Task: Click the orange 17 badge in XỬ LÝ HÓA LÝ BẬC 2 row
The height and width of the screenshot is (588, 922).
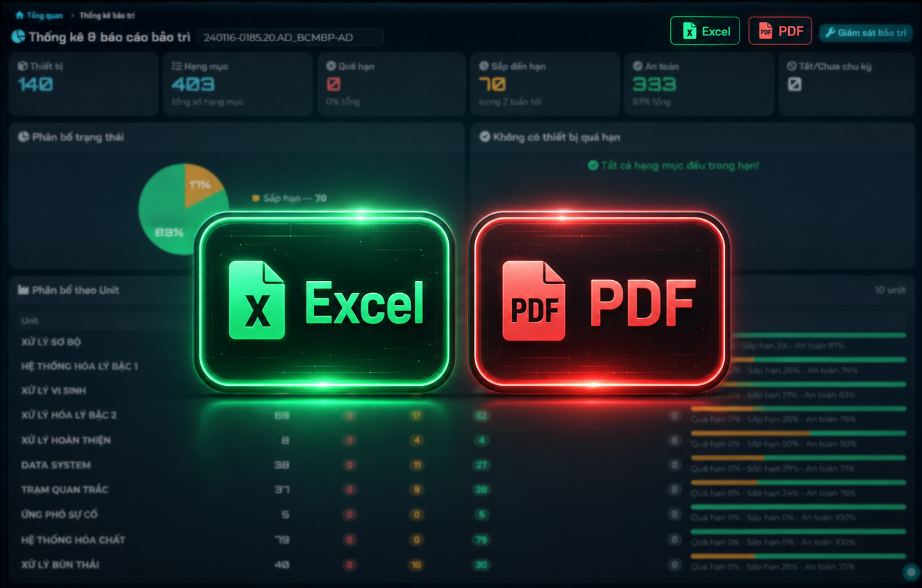Action: click(x=417, y=416)
